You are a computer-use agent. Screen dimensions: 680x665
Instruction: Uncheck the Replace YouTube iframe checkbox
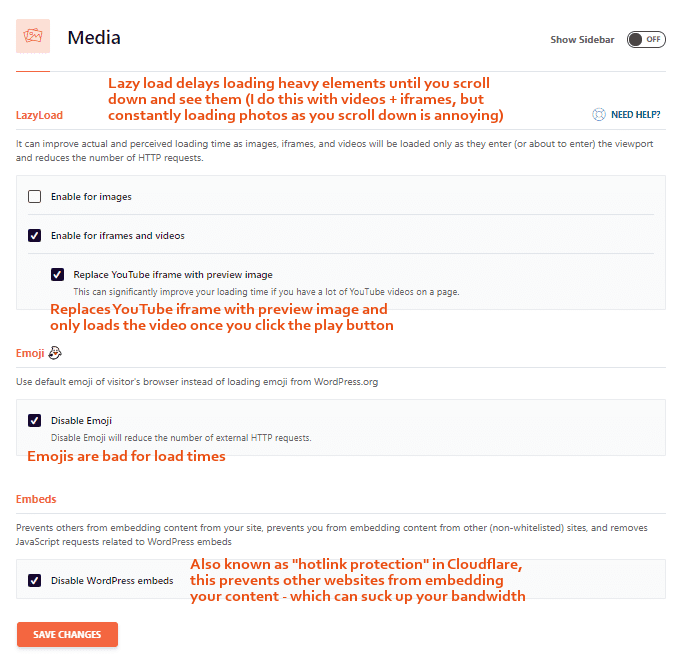[x=57, y=274]
